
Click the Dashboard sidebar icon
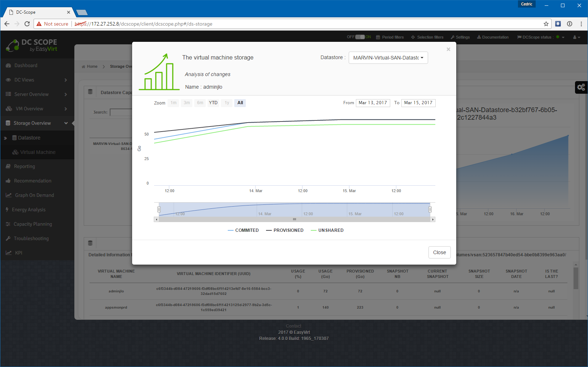[8, 66]
